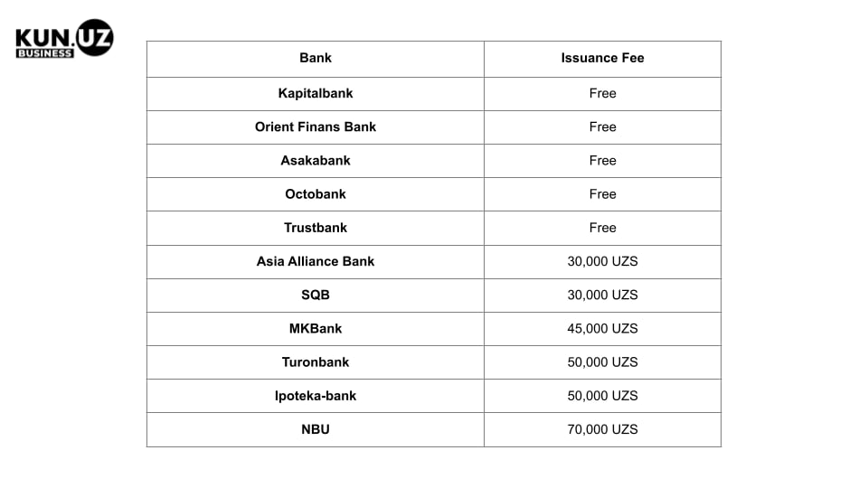
Task: Click the Asia Alliance Bank cell
Action: [x=316, y=261]
